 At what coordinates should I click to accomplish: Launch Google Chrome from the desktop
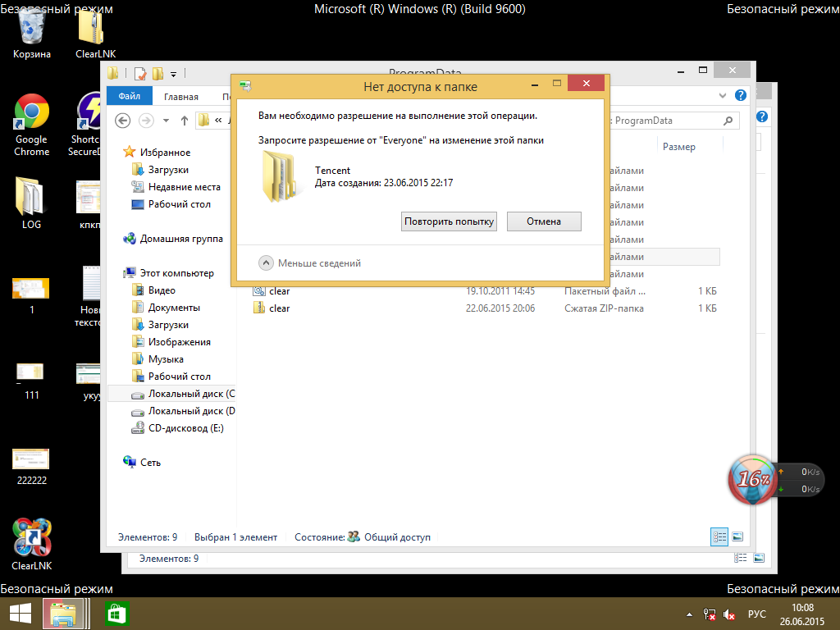coord(32,125)
